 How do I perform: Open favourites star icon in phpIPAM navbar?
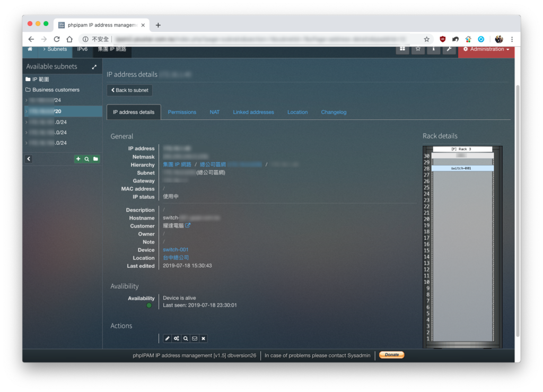pos(418,49)
